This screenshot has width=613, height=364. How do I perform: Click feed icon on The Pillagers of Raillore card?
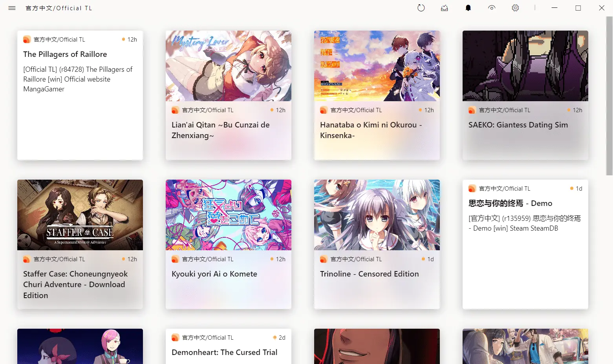point(27,40)
